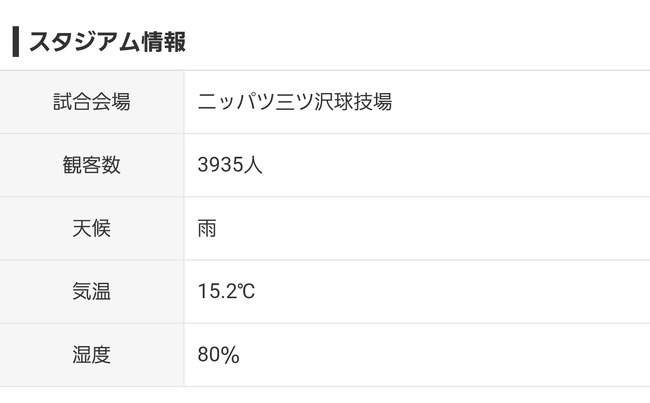Click the 人 character after 3935
This screenshot has height=403, width=650.
253,165
